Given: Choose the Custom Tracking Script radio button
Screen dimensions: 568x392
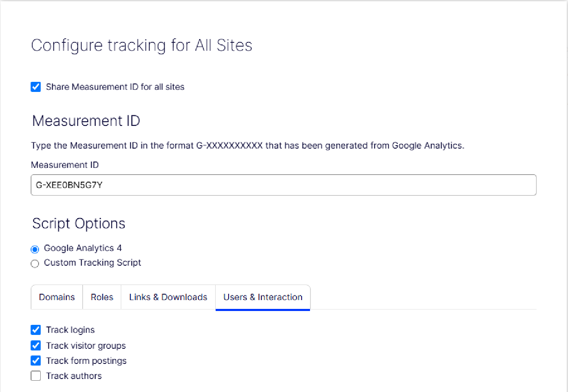Looking at the screenshot, I should click(35, 264).
